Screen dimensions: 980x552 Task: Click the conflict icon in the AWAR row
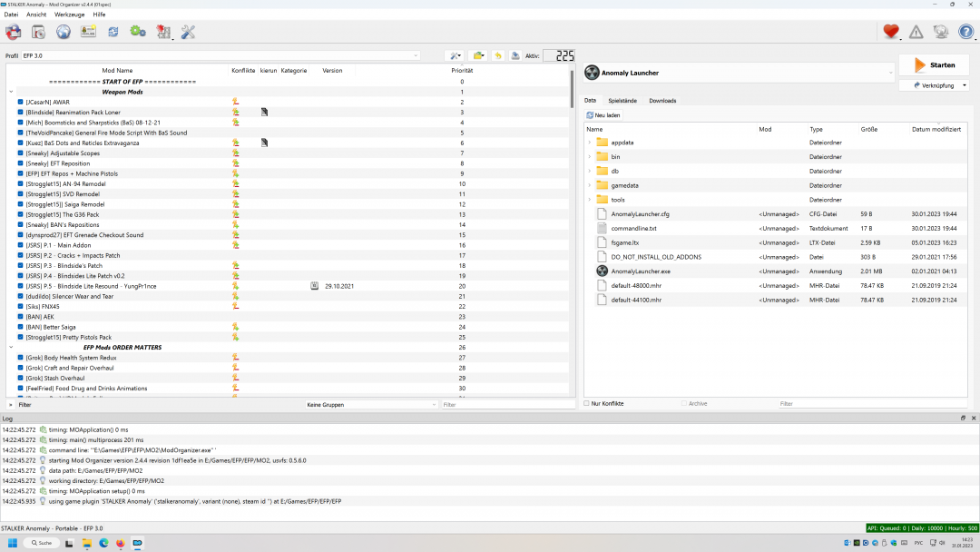click(x=236, y=102)
